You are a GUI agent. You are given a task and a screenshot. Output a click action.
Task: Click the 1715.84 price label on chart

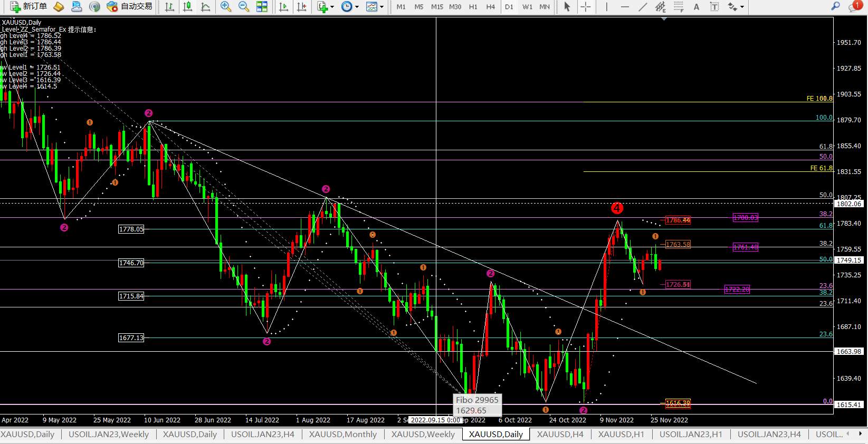(131, 296)
